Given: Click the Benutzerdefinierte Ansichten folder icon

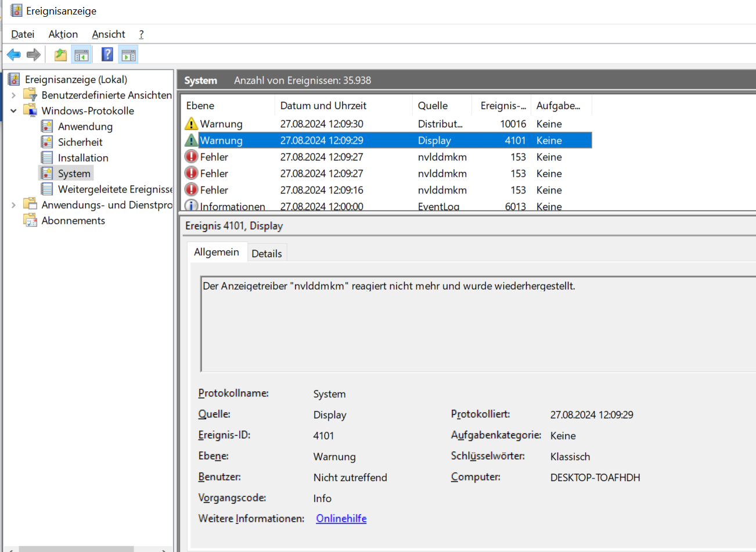Looking at the screenshot, I should pos(30,95).
